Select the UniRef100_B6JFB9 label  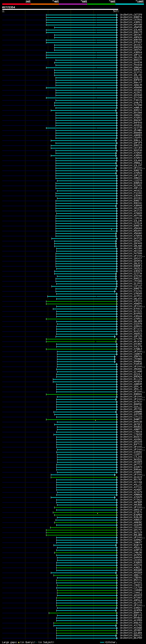pos(131,638)
